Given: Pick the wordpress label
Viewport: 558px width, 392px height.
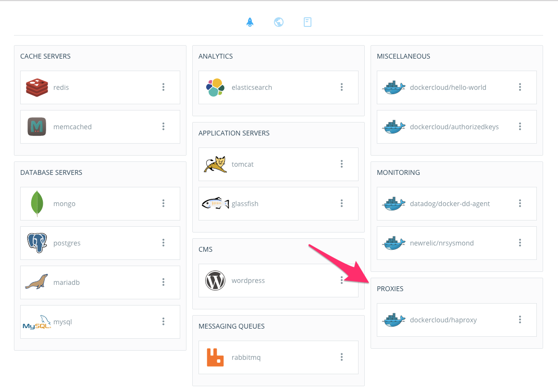Looking at the screenshot, I should click(248, 281).
